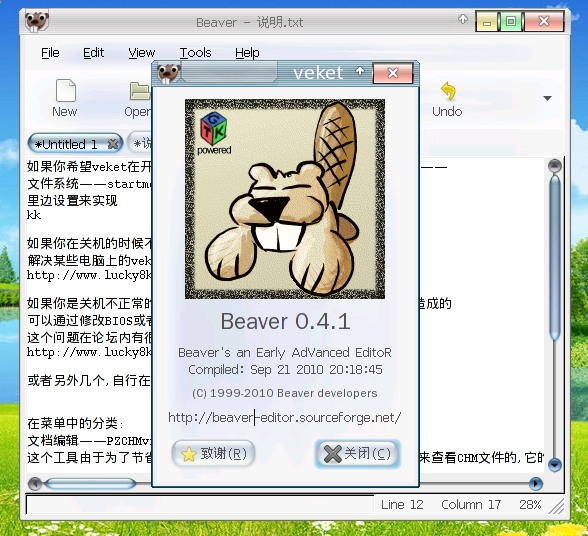Open the View menu
The height and width of the screenshot is (536, 588).
point(141,53)
